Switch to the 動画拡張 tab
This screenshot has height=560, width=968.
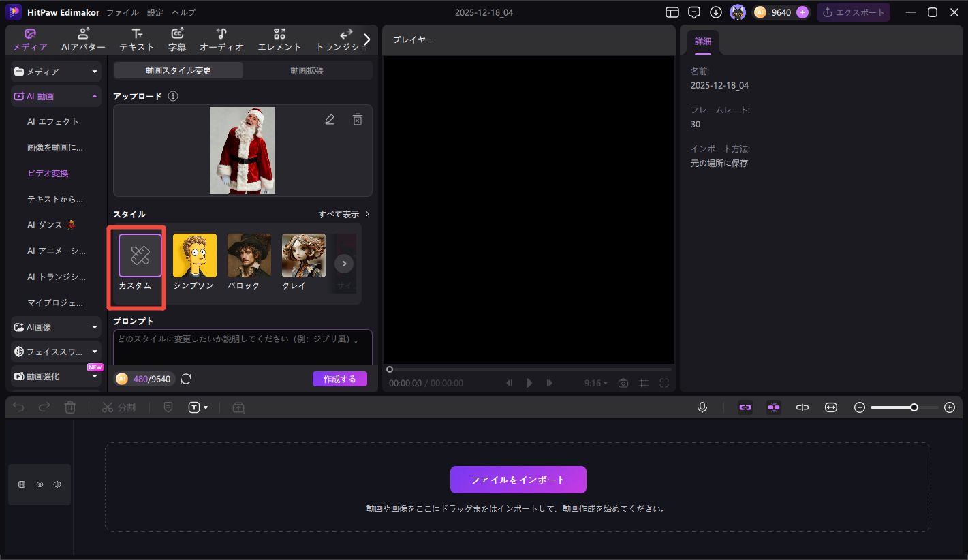[x=307, y=70]
